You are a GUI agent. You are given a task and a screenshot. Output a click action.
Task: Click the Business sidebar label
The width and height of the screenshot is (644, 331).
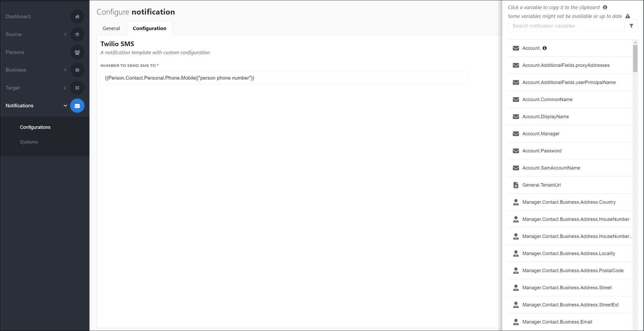click(16, 70)
